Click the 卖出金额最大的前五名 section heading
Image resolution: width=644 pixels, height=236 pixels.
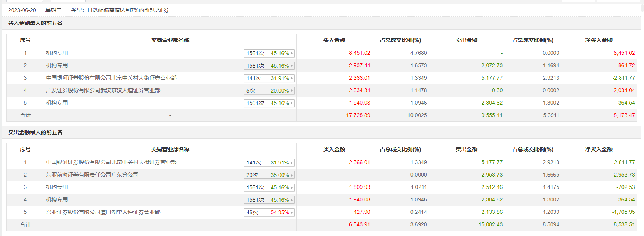tap(35, 132)
